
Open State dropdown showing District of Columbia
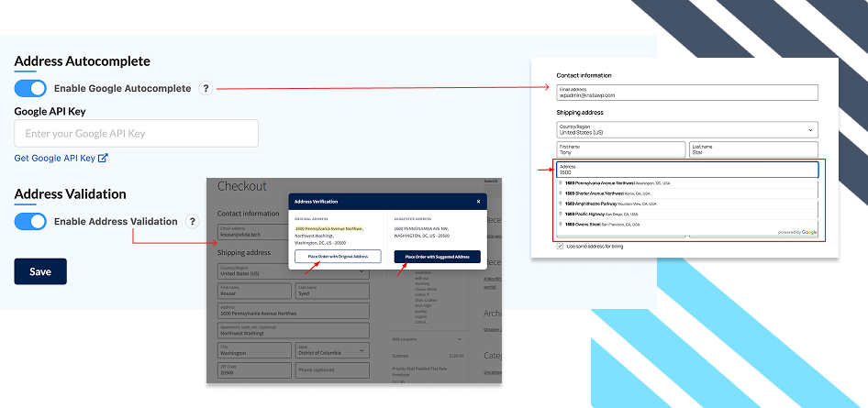tap(333, 350)
